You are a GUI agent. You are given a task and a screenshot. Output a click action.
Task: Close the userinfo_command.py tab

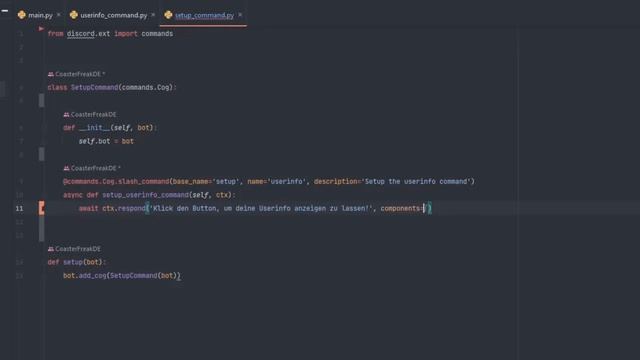[153, 15]
